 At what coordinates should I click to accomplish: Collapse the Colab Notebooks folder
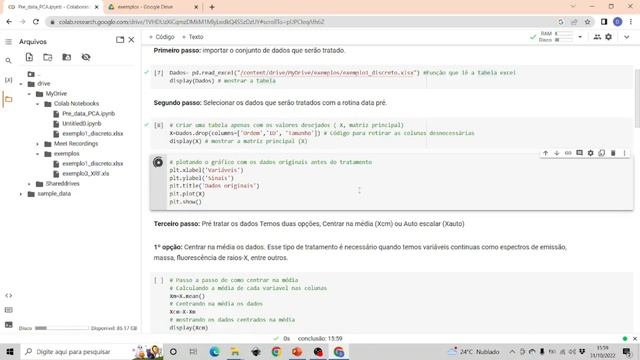(38, 104)
